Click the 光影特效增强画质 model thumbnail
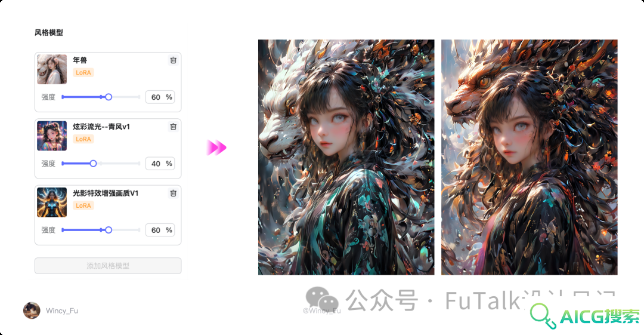644x335 pixels. point(52,202)
